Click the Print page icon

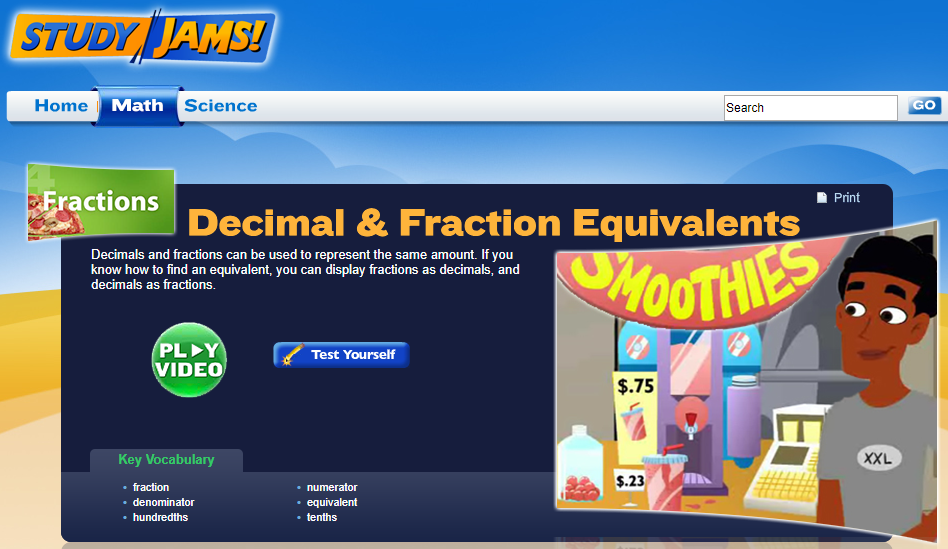pyautogui.click(x=822, y=198)
